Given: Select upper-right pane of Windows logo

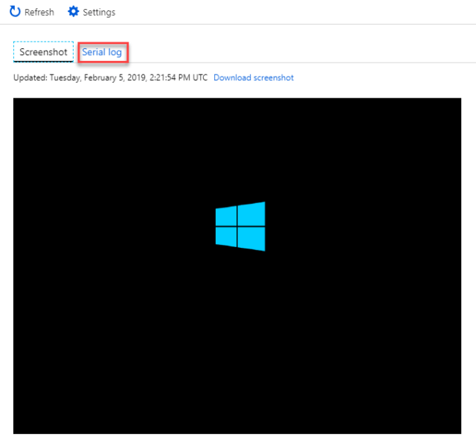Looking at the screenshot, I should (x=251, y=214).
